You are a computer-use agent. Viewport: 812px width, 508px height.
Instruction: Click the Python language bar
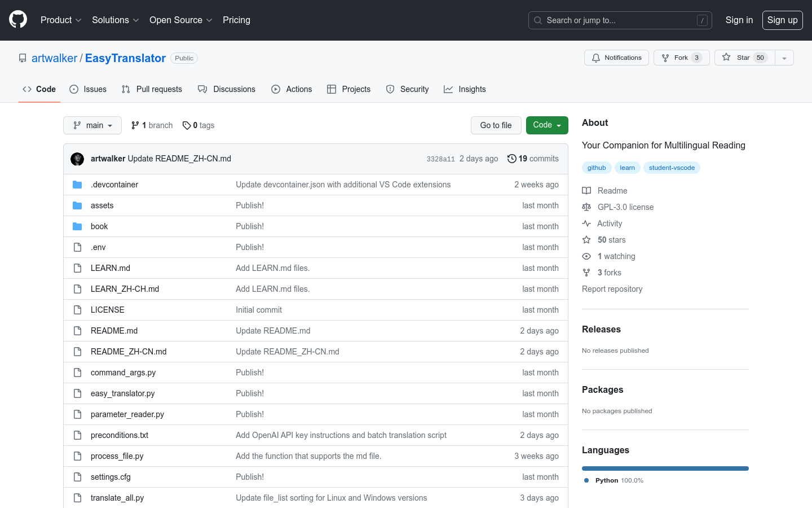[x=665, y=468]
